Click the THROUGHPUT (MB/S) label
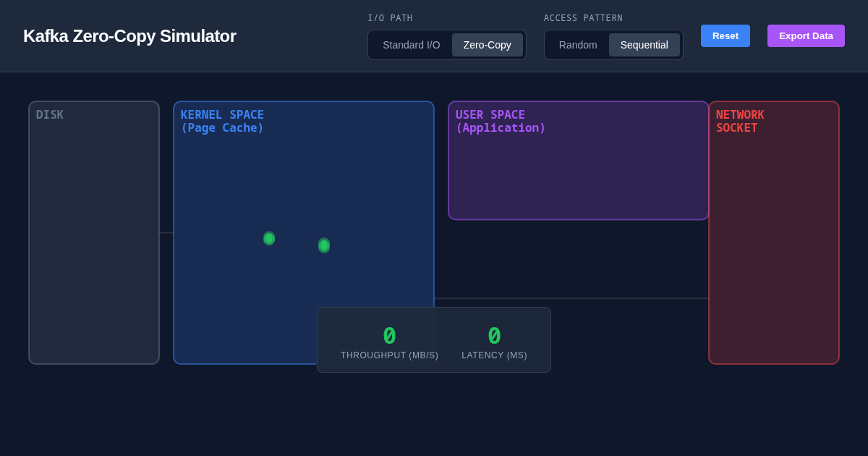Screen dimensions: 868x456 (389, 355)
